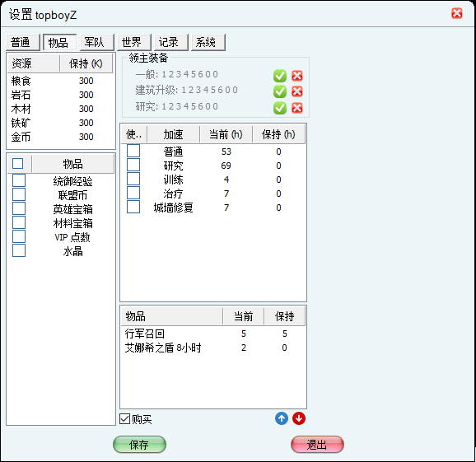Select the 行军召回 item row
Image resolution: width=476 pixels, height=462 pixels.
(213, 334)
